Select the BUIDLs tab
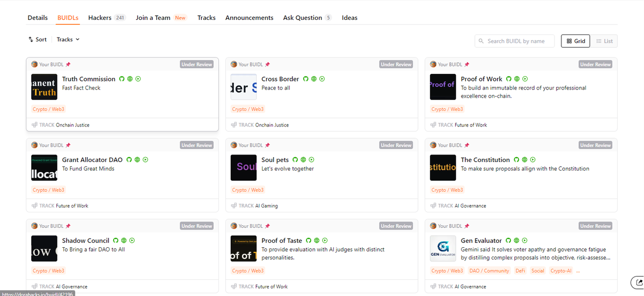 [68, 18]
